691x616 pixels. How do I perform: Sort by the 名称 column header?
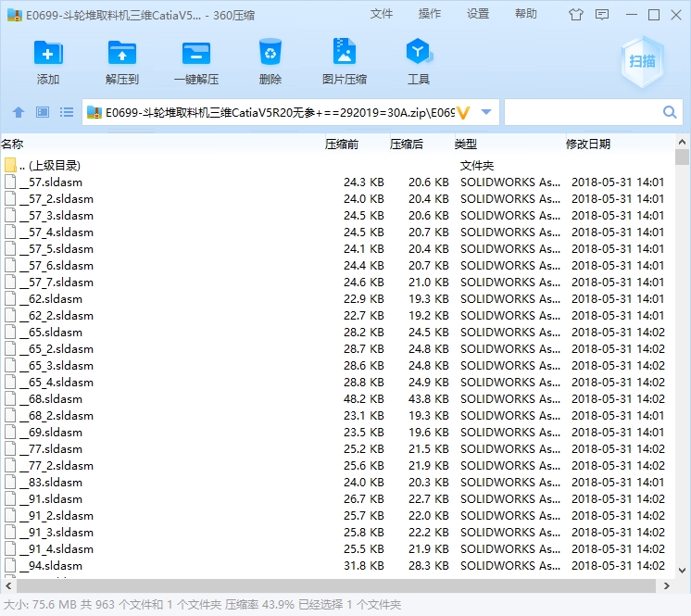(x=12, y=145)
